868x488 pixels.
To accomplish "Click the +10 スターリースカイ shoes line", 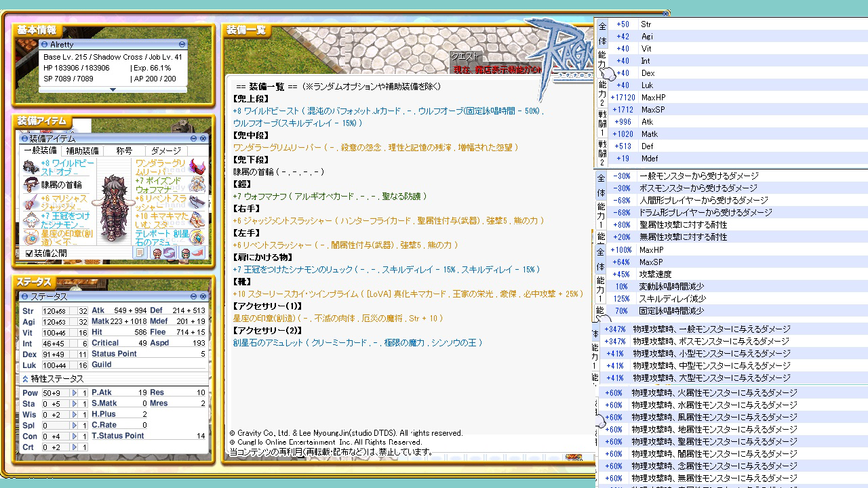I will click(x=408, y=293).
